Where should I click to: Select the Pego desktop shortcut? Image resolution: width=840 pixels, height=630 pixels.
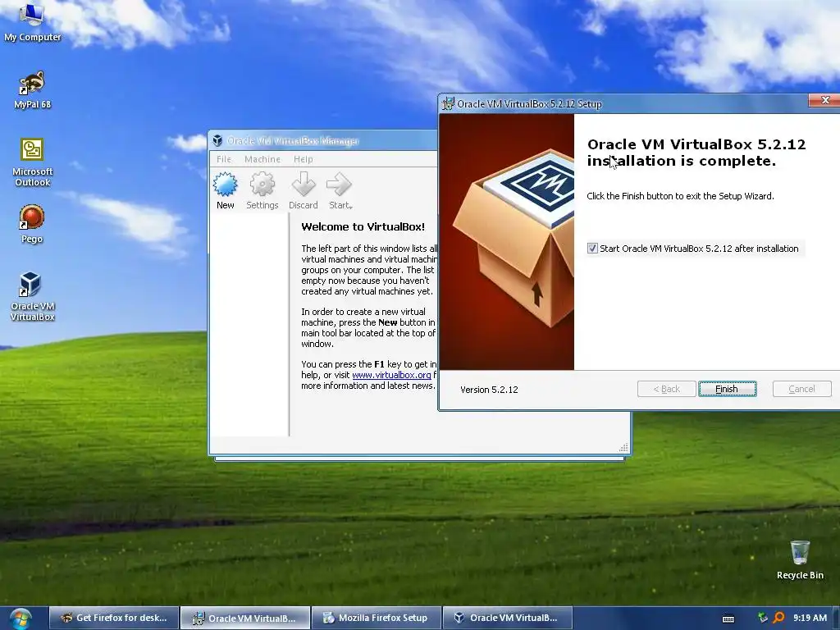32,224
